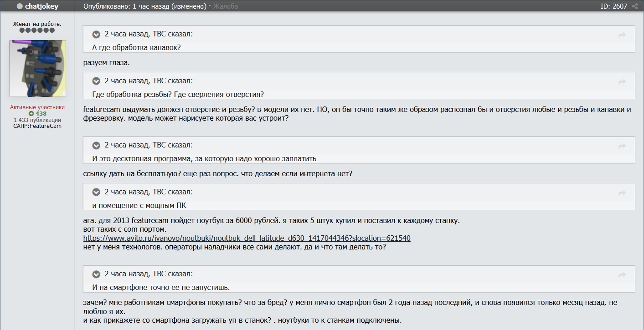This screenshot has height=330, width=644.
Task: Click the line "нет у меня технологов"
Action: (x=234, y=247)
